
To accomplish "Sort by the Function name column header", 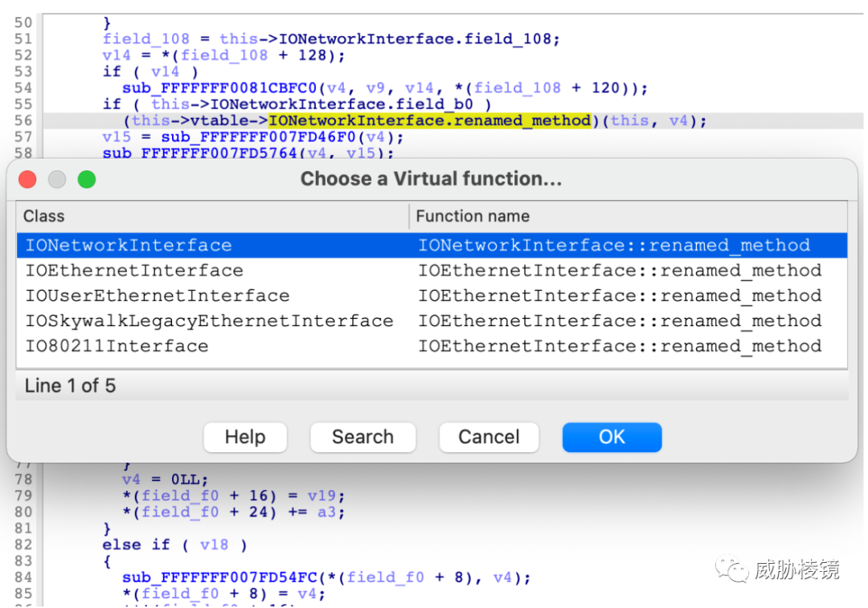I will point(628,216).
